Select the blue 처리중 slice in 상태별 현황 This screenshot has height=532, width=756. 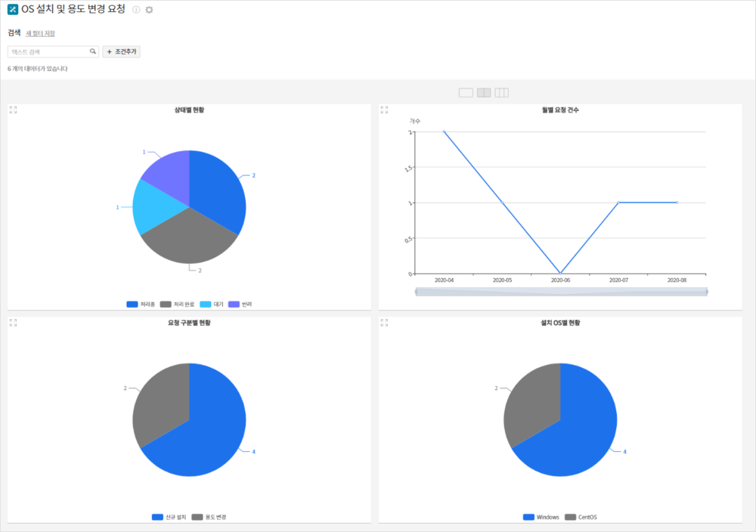point(217,193)
